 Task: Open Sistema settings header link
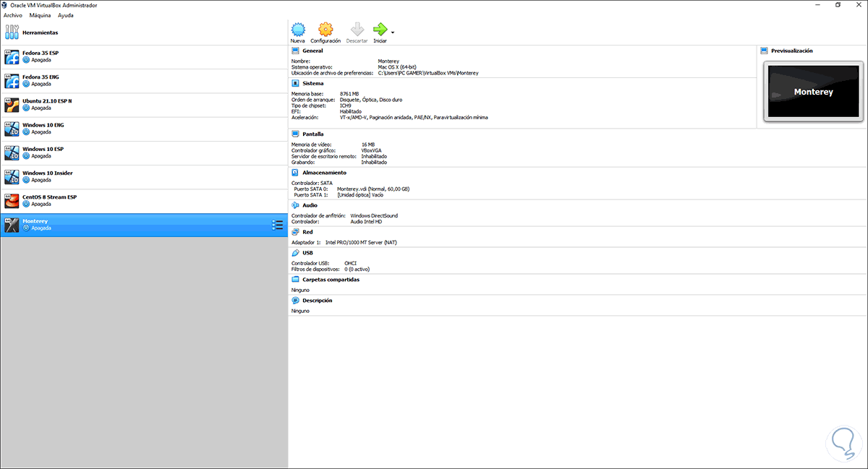(x=313, y=83)
